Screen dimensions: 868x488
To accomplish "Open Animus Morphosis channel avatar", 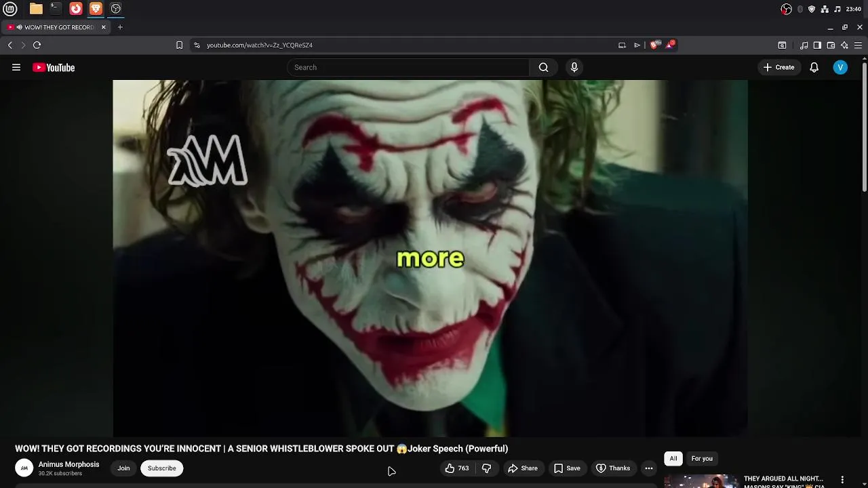I will [x=24, y=468].
